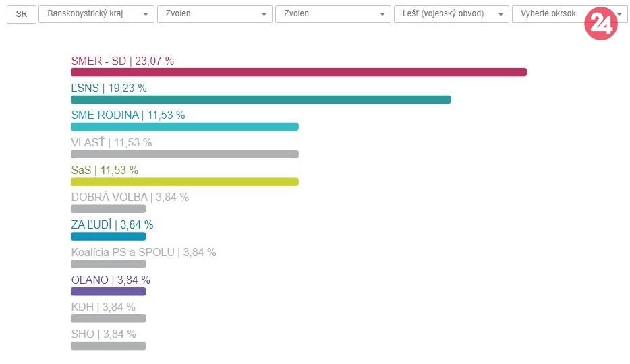The image size is (630, 364).
Task: Open the Vyberte okrsok dropdown
Action: click(550, 14)
